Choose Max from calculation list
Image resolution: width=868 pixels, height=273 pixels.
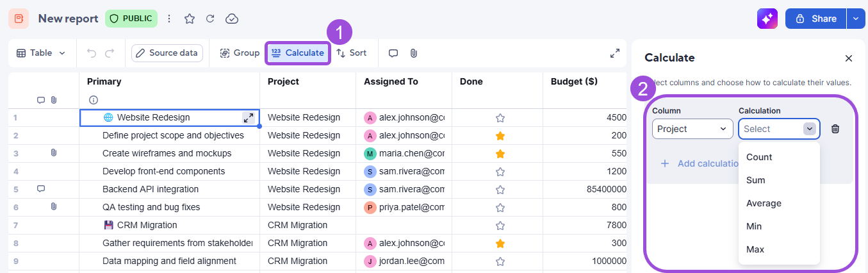779,249
